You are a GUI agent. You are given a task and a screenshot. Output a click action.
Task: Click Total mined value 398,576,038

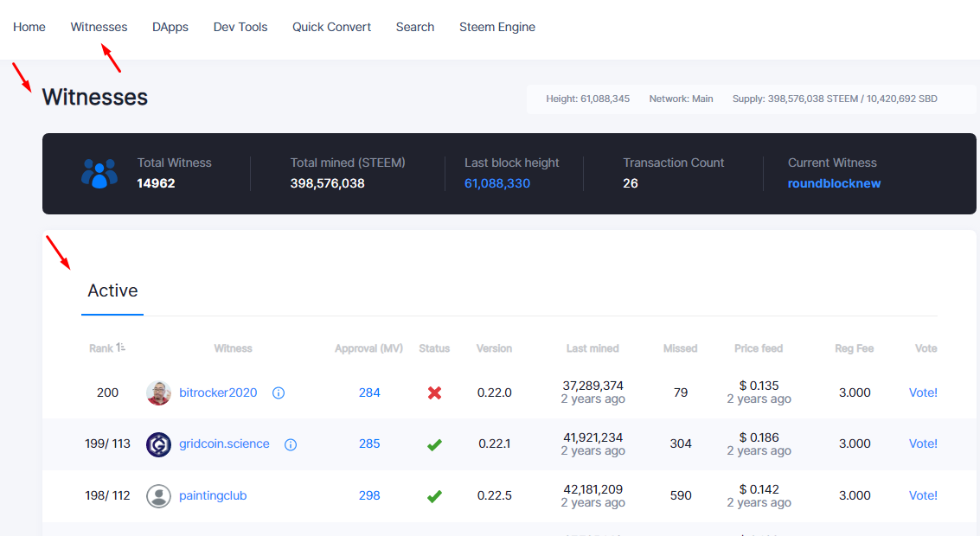328,183
